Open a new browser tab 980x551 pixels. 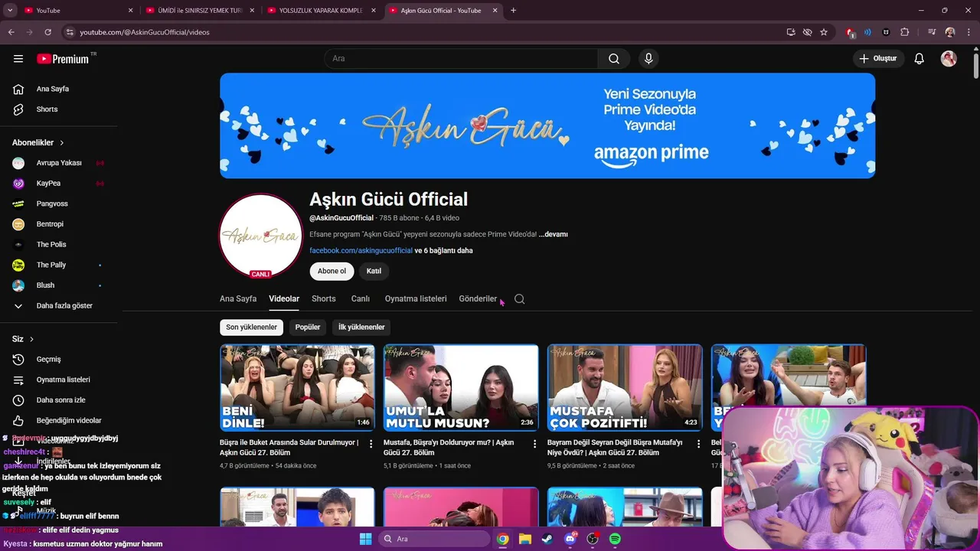pos(513,11)
